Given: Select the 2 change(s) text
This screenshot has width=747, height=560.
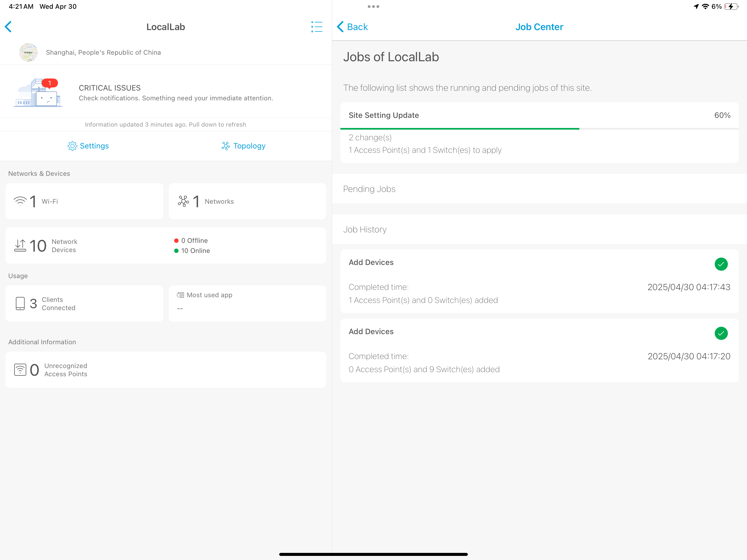Looking at the screenshot, I should coord(370,138).
